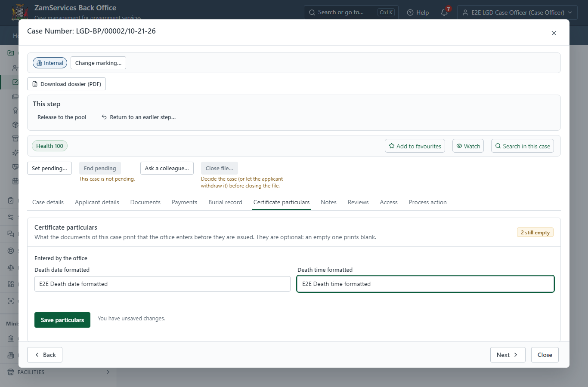Open the Set pending... dialog
Viewport: 588px width, 387px height.
[50, 168]
